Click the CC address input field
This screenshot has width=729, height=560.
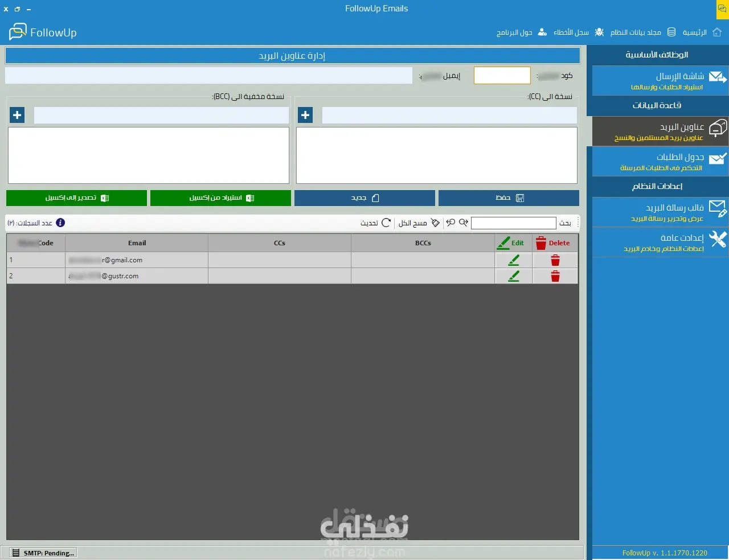(x=449, y=116)
